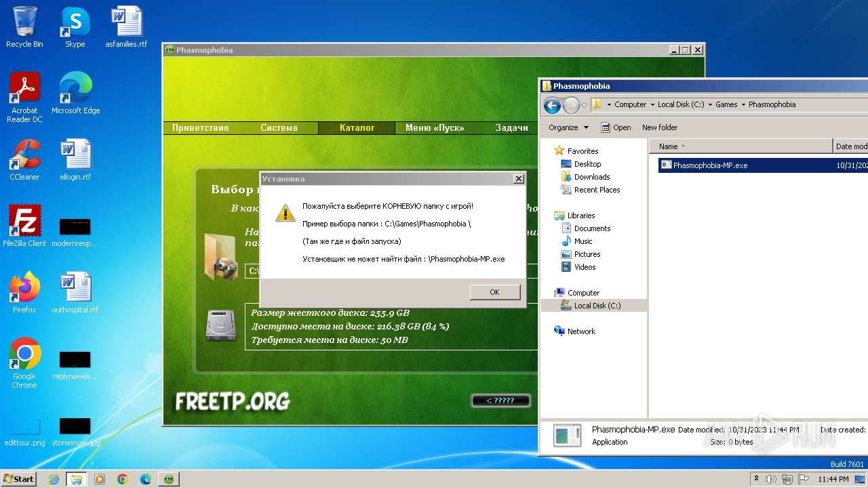Screen dimensions: 868x488
Task: Show hidden system tray icons
Action: (756, 479)
